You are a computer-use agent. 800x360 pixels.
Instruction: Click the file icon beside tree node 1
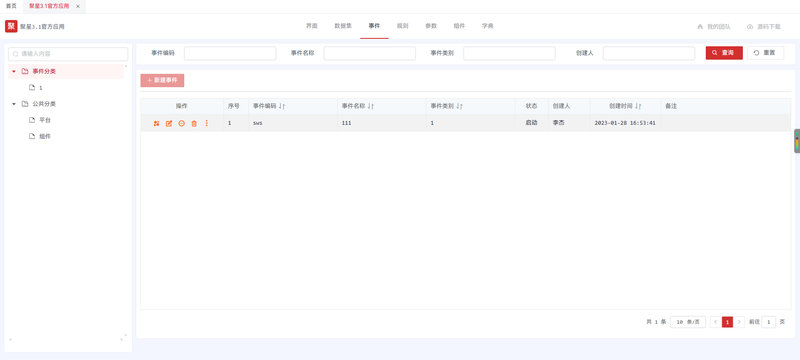32,88
